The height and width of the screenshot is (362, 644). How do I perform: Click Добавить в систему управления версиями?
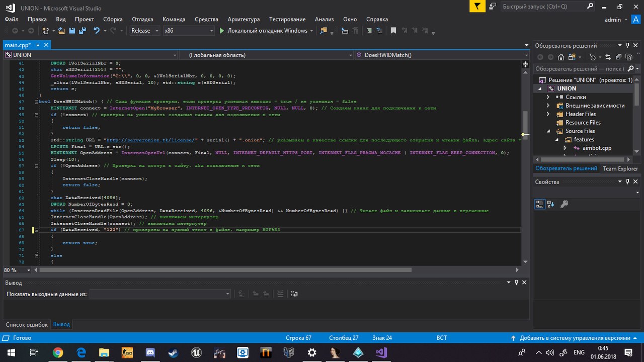575,338
